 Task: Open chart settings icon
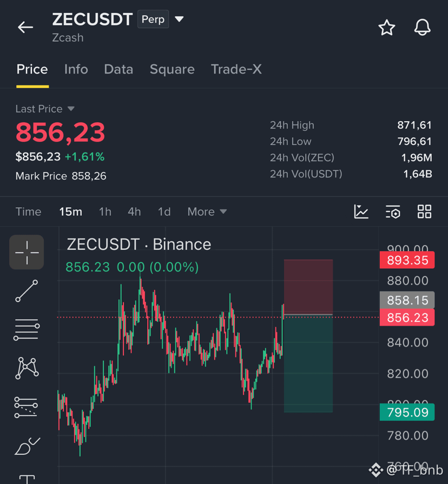393,212
